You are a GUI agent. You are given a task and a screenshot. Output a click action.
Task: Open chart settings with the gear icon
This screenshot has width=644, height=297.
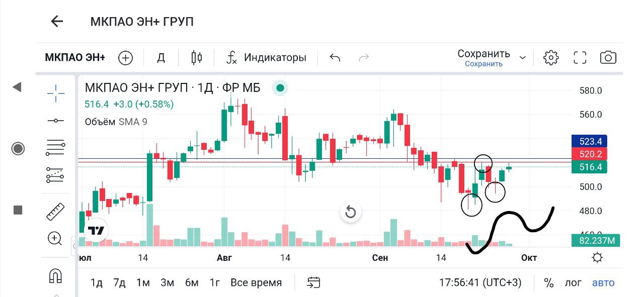pyautogui.click(x=551, y=58)
